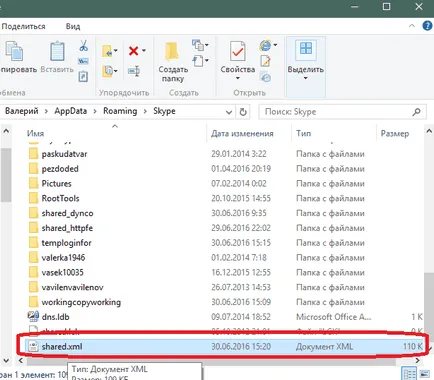Image resolution: width=434 pixels, height=380 pixels.
Task: Sort by Дата изменения column header
Action: tap(242, 133)
